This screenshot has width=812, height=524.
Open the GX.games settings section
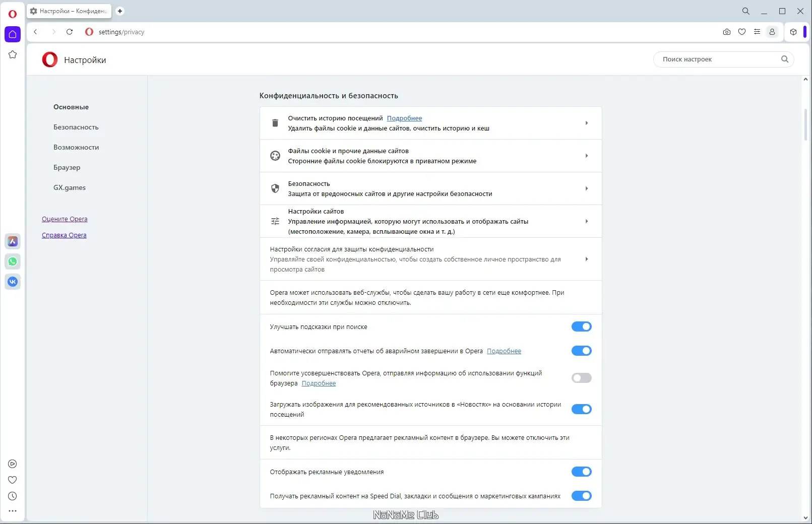[69, 187]
